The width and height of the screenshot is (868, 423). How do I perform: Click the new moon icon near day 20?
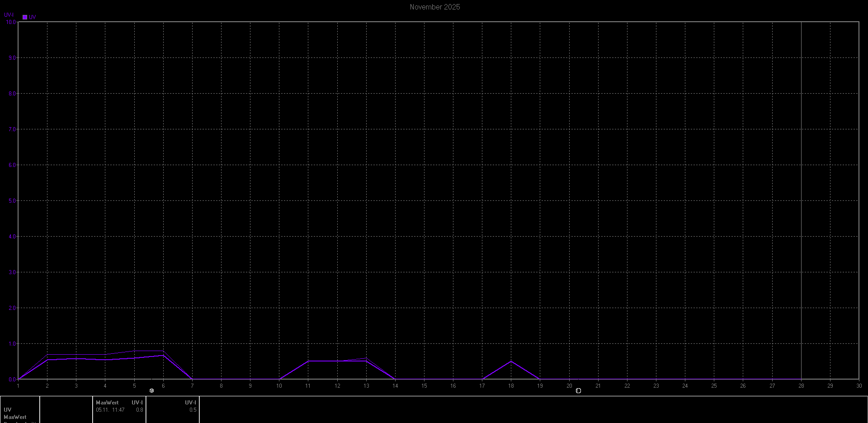[578, 391]
